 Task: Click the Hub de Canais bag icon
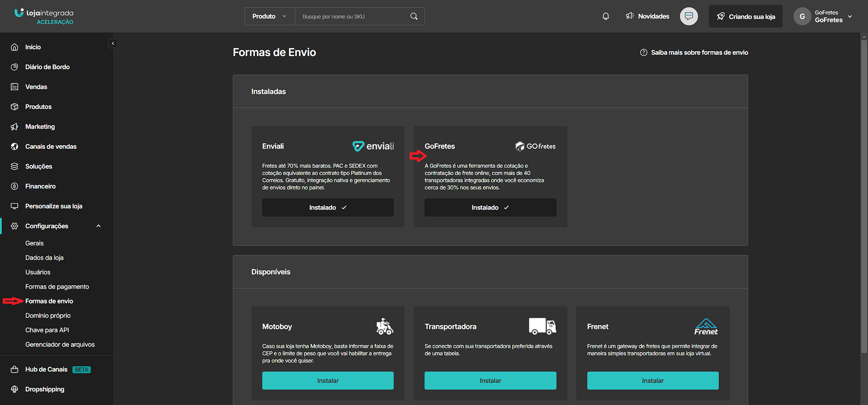click(x=14, y=369)
